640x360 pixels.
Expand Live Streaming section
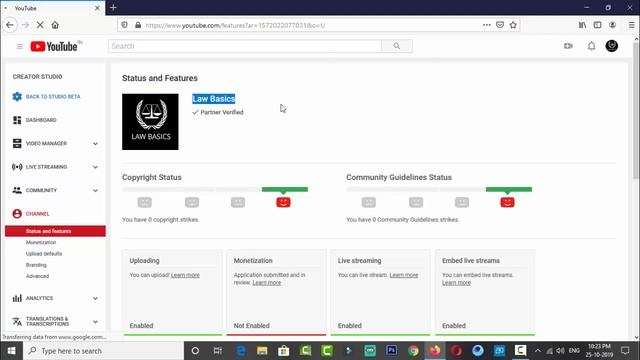tap(95, 167)
